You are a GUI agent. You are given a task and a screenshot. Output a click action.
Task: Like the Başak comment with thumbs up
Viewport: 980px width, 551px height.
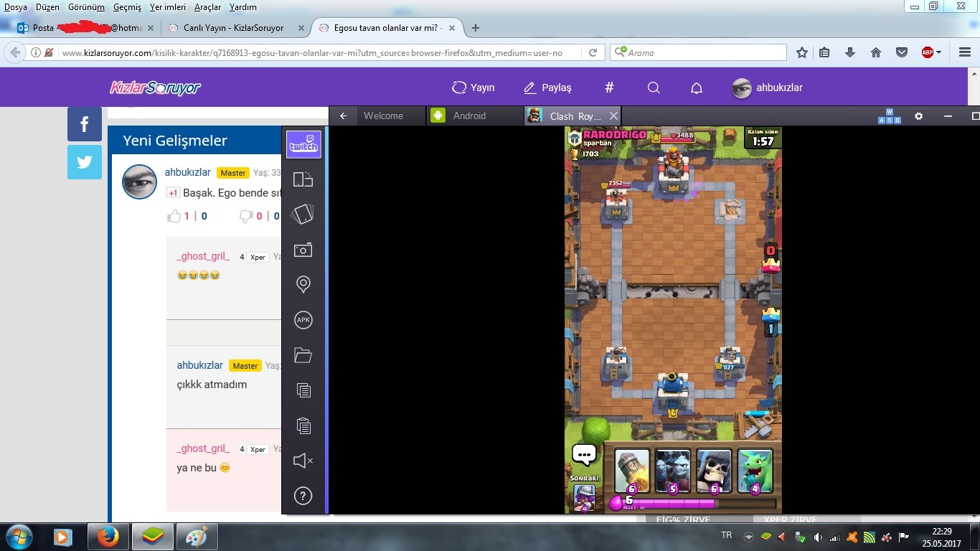click(x=174, y=216)
